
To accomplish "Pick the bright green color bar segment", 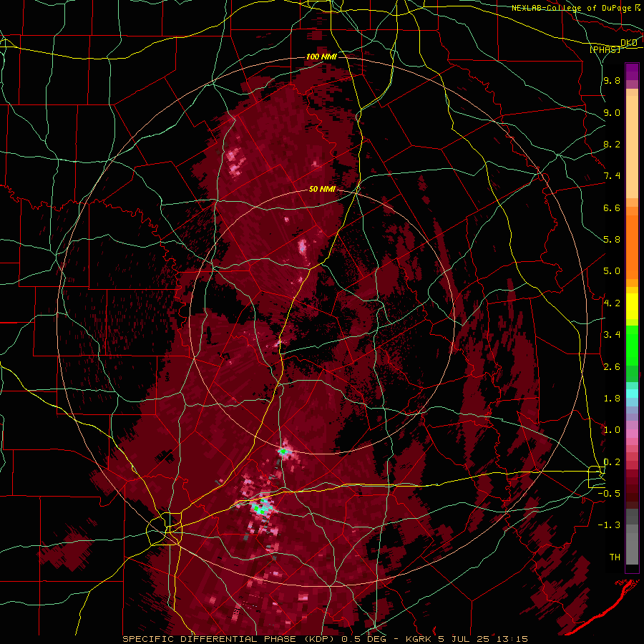I will click(632, 345).
